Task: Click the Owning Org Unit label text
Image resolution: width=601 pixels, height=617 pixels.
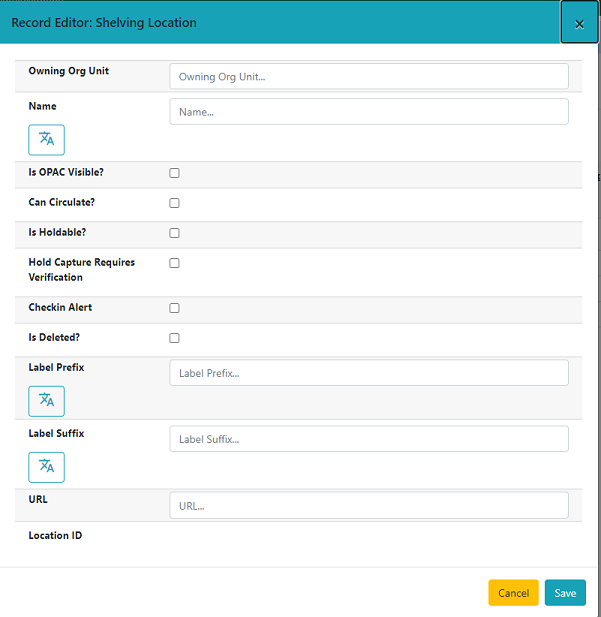Action: click(69, 71)
